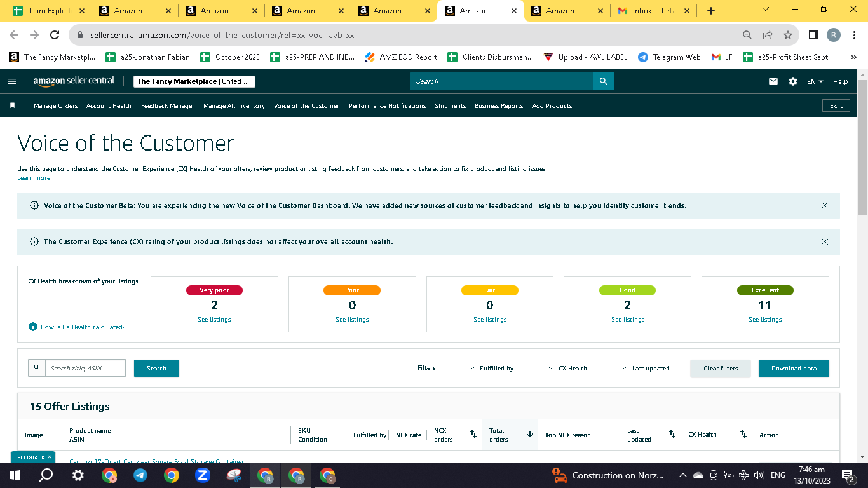Click Help in Seller Central header
The image size is (868, 488).
tap(840, 81)
